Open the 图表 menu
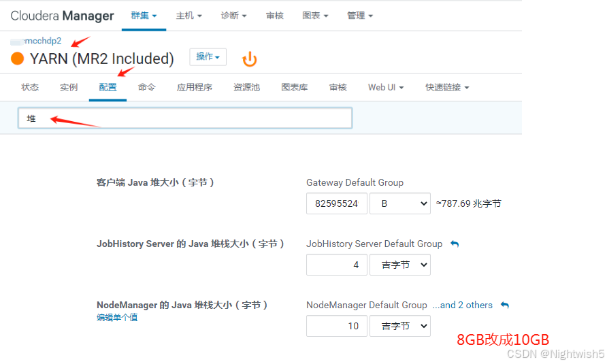Viewport: 607px width, 364px height. 315,16
